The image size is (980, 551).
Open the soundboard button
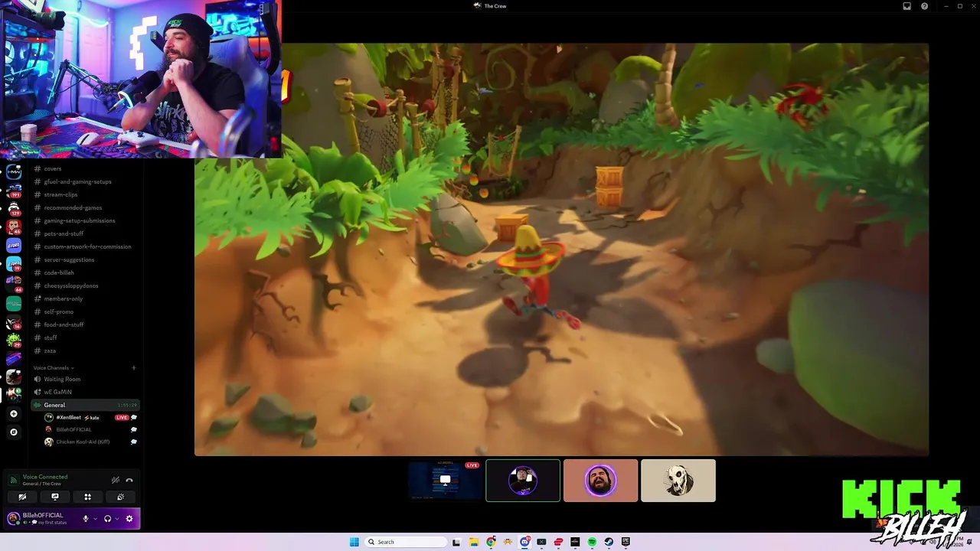pyautogui.click(x=120, y=497)
